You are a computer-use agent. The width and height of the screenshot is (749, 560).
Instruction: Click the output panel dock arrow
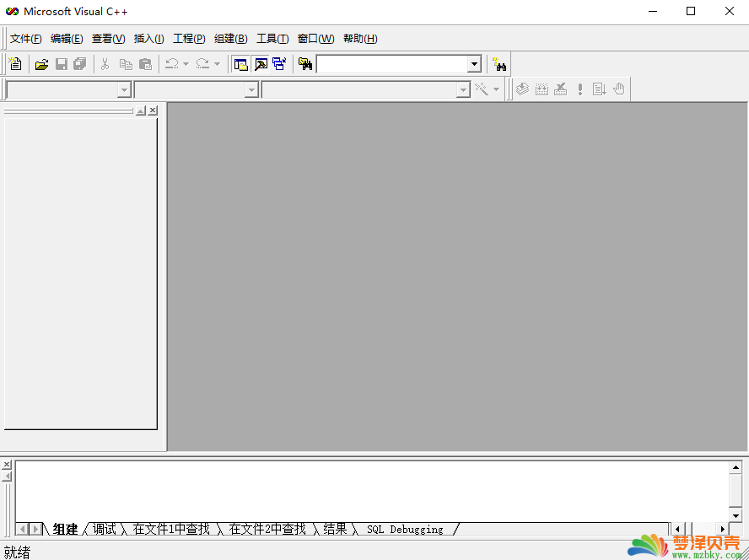[7, 476]
